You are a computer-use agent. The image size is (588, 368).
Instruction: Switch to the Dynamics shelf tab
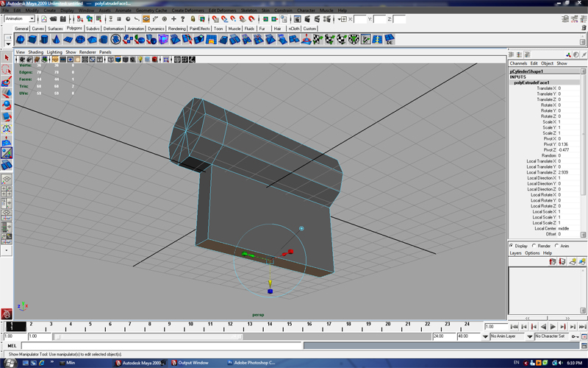156,29
